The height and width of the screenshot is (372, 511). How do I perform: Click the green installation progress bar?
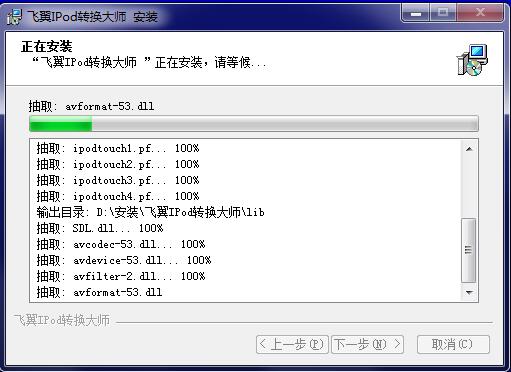point(254,124)
